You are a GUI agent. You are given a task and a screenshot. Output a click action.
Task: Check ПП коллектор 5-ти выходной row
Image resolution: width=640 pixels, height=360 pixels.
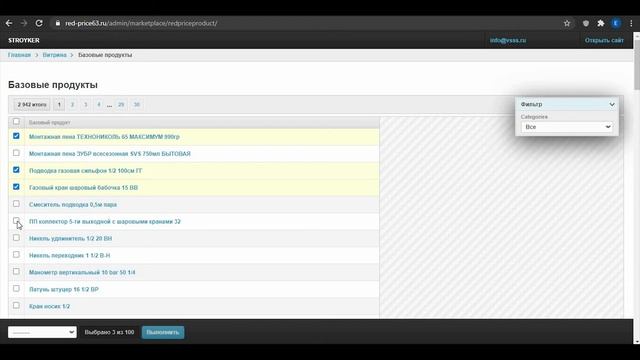point(16,220)
